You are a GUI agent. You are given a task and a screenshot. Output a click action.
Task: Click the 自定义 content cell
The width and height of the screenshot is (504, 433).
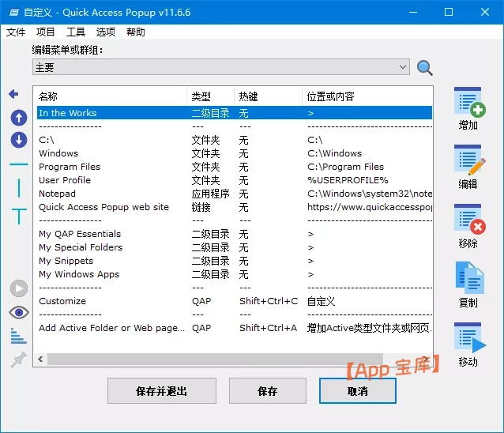[321, 301]
